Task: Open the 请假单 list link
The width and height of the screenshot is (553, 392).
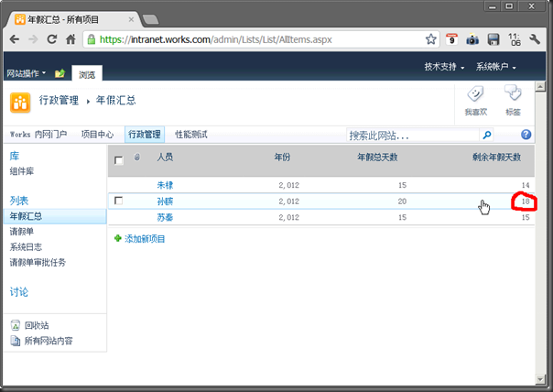Action: pos(22,232)
